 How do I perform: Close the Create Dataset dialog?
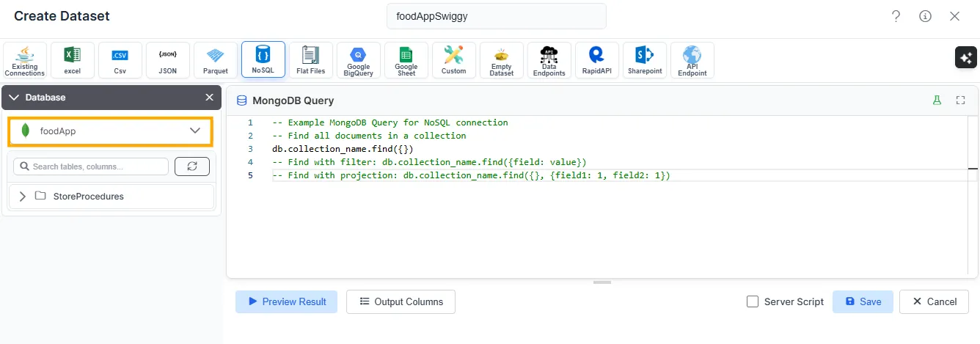tap(955, 16)
